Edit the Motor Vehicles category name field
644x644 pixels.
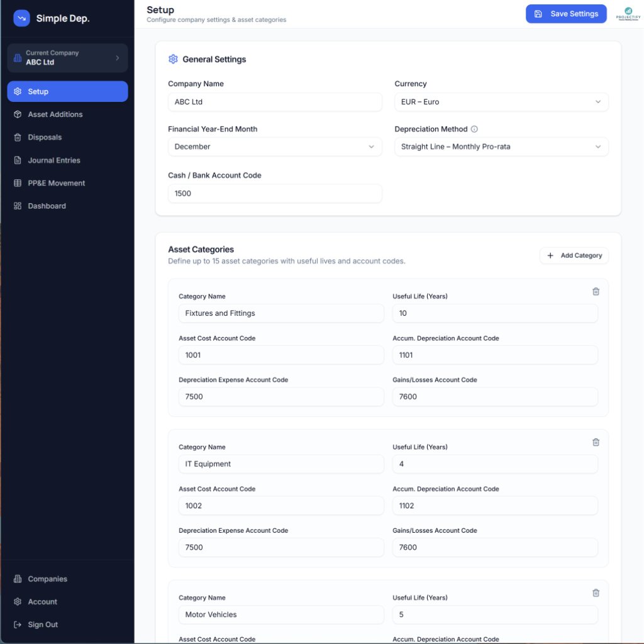pos(281,615)
